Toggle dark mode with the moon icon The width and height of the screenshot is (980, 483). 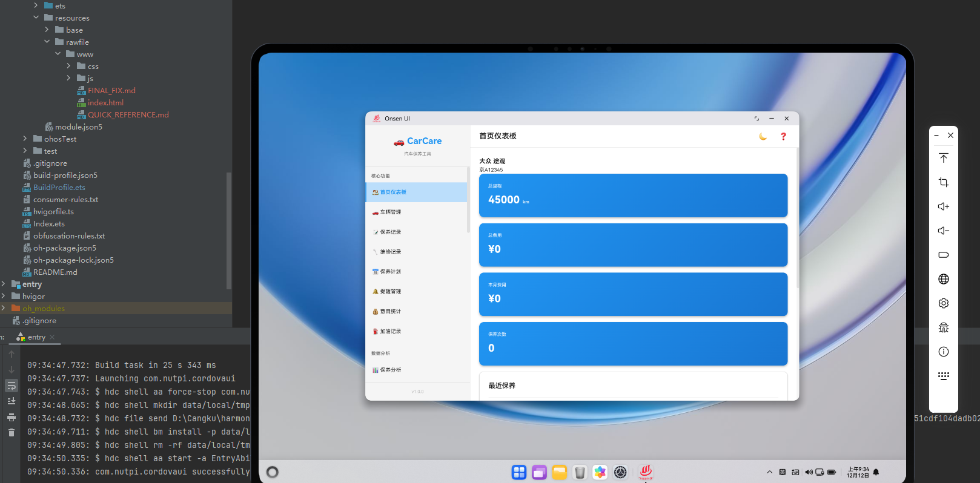763,137
